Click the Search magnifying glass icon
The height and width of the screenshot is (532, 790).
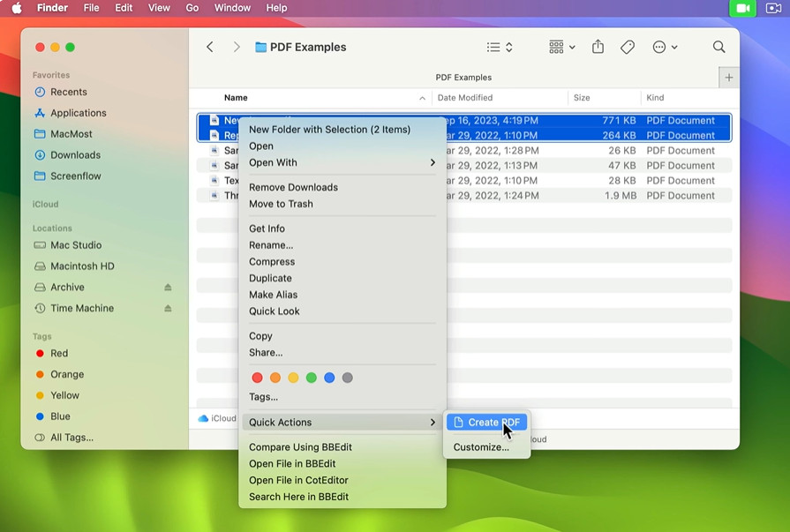point(719,47)
